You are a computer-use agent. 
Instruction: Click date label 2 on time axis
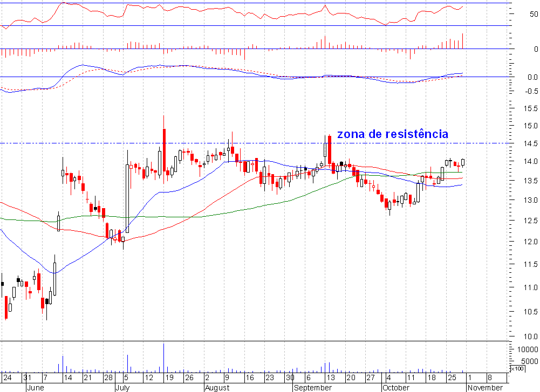point(207,378)
